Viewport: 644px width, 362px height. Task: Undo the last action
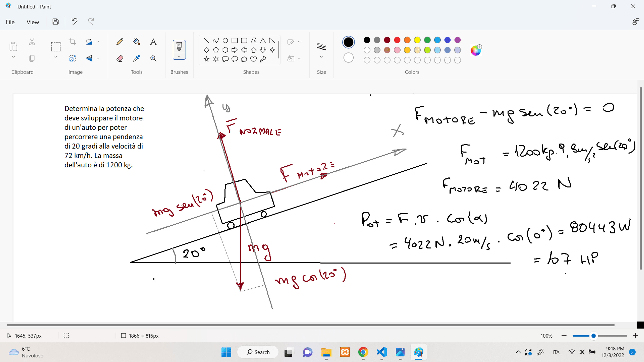click(74, 22)
